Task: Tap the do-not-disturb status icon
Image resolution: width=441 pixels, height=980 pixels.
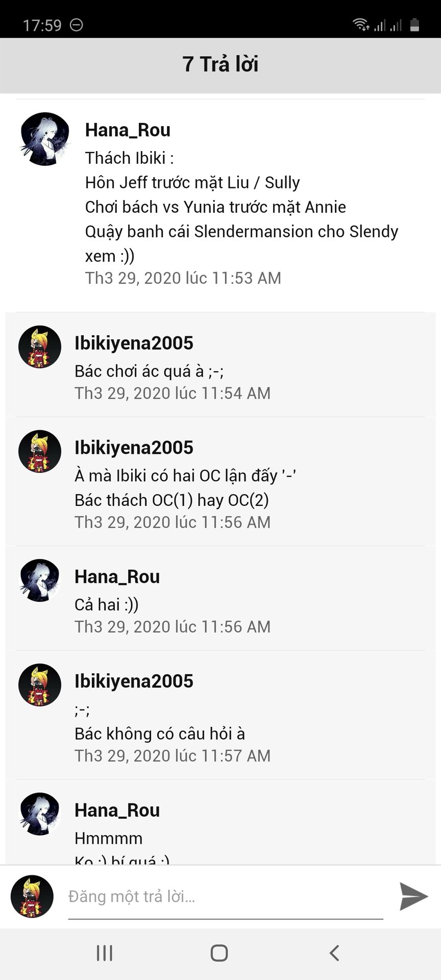Action: [77, 24]
